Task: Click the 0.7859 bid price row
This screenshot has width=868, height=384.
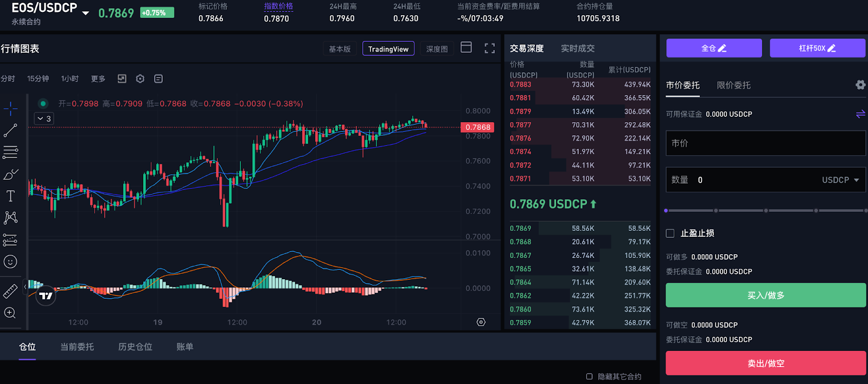Action: coord(580,323)
